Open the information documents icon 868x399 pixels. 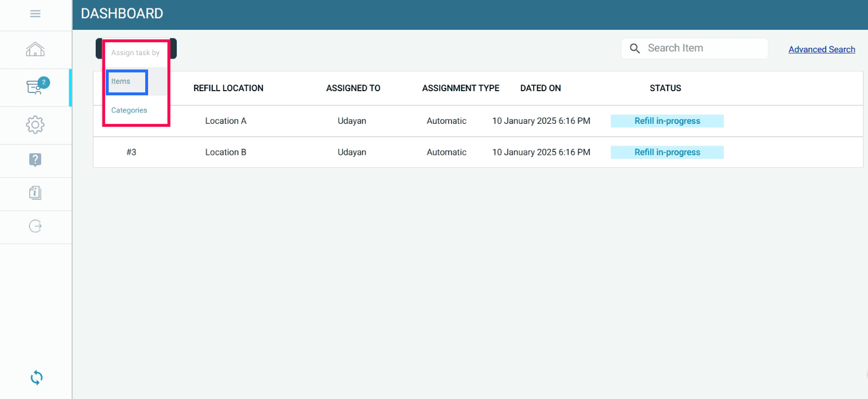(x=35, y=193)
